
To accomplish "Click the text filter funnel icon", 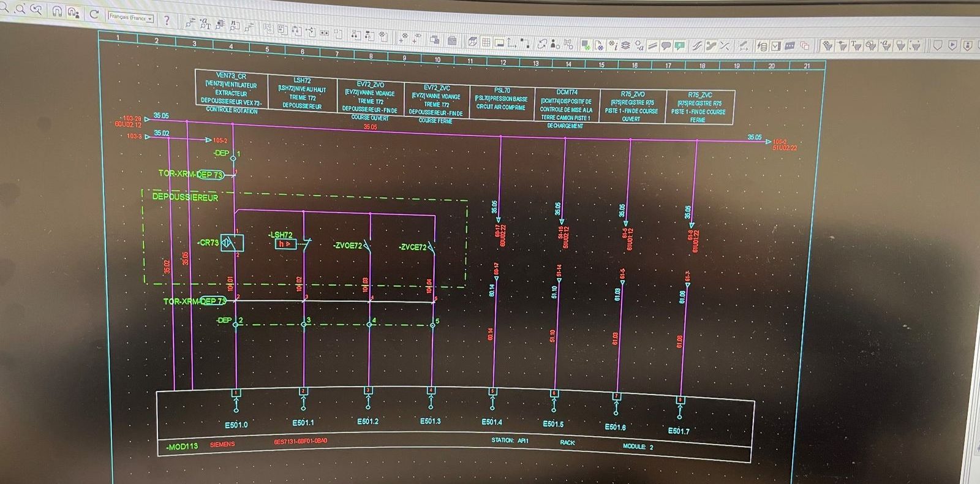I will (856, 45).
